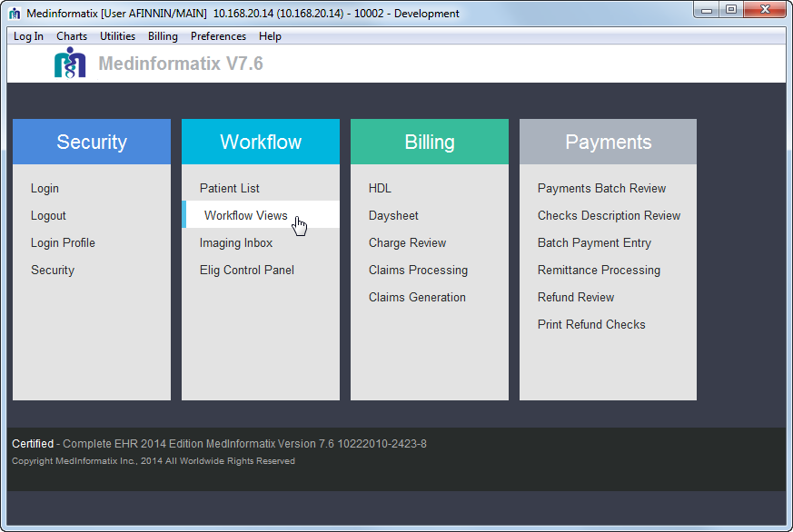Click the Medinformatix V7.6 title text
Viewport: 793px width, 532px height.
[181, 64]
